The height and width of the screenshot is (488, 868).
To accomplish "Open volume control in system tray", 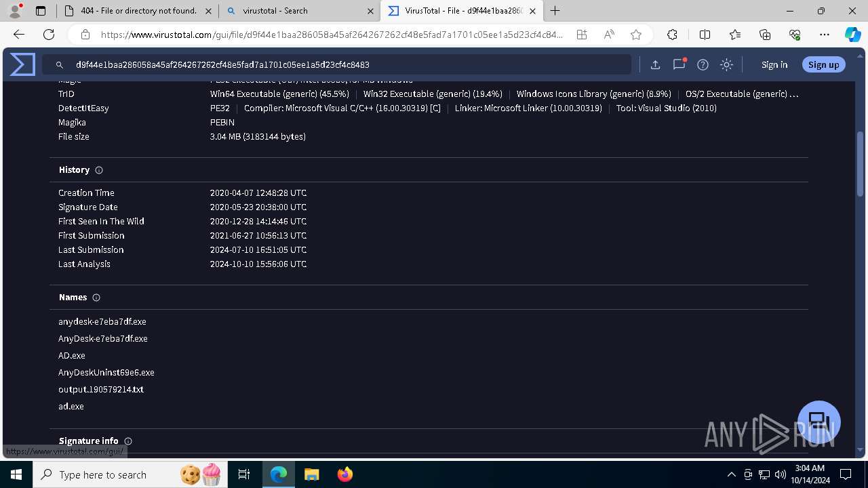I will [780, 474].
